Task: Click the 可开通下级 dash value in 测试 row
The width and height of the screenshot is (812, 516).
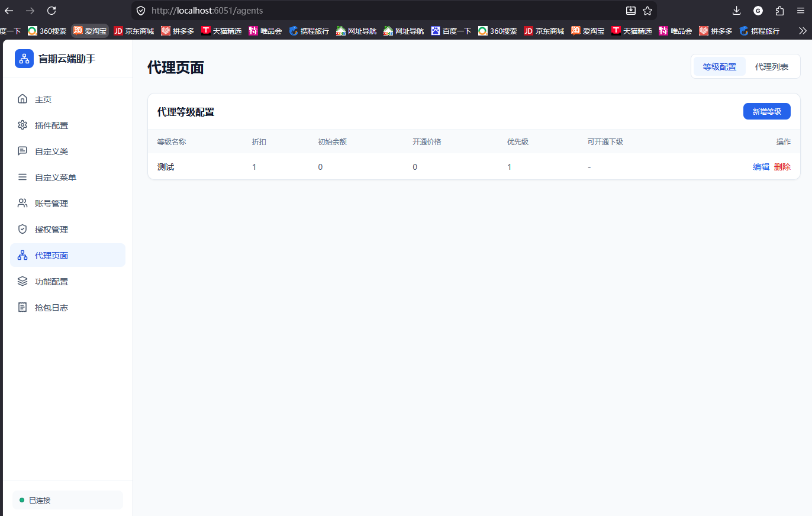Action: coord(589,167)
